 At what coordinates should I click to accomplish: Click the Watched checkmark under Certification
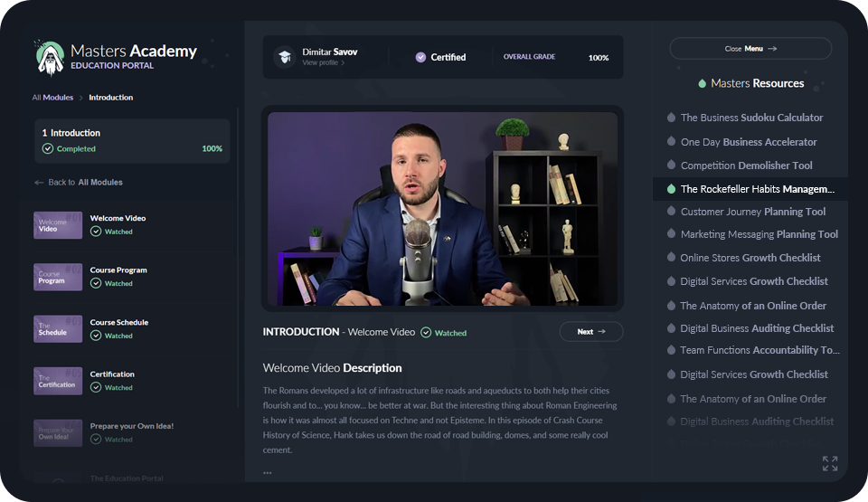pyautogui.click(x=96, y=387)
